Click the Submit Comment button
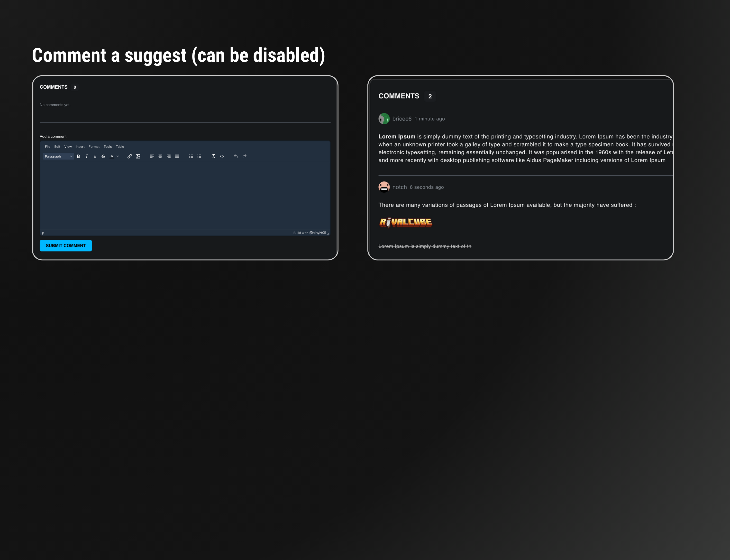The width and height of the screenshot is (730, 560). (66, 246)
